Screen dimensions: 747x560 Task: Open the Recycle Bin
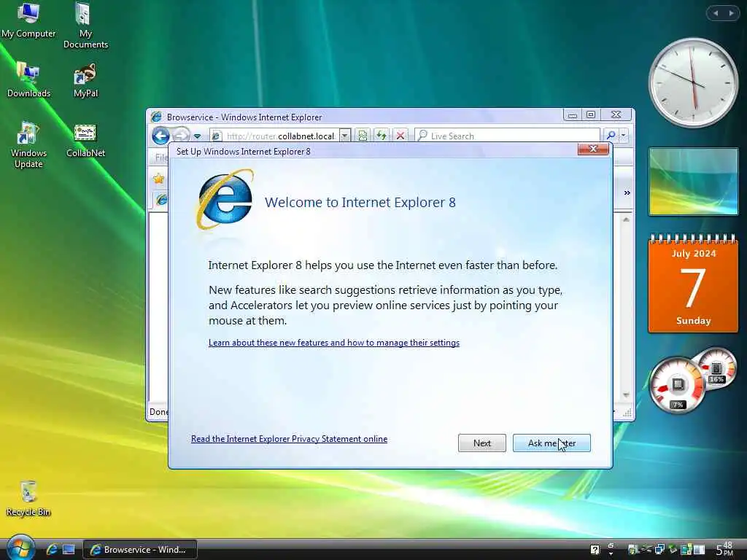[x=28, y=498]
